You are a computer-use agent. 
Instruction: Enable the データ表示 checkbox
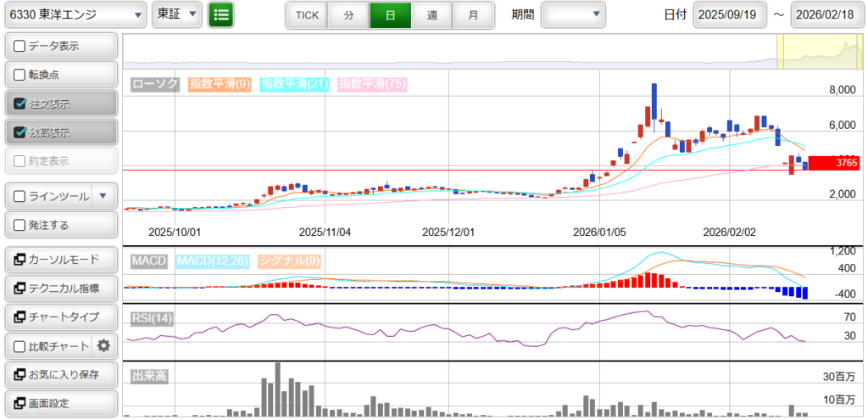pos(20,46)
